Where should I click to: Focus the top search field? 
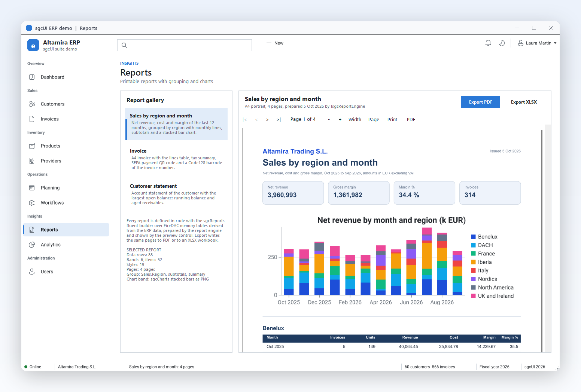click(x=185, y=45)
